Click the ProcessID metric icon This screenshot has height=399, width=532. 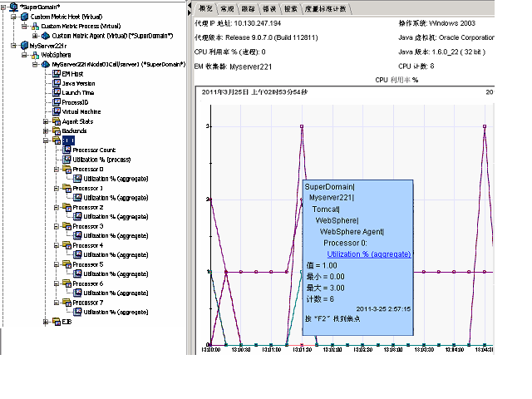(x=57, y=102)
